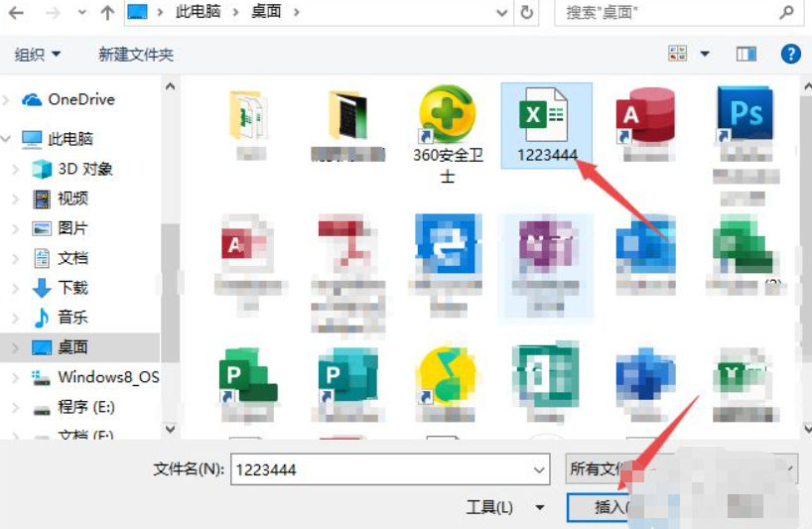This screenshot has width=812, height=529.
Task: Click 新建文件夹 button
Action: [136, 54]
